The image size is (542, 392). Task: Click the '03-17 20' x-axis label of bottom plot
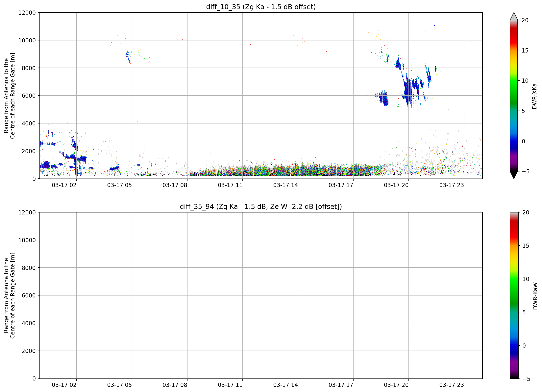point(396,385)
